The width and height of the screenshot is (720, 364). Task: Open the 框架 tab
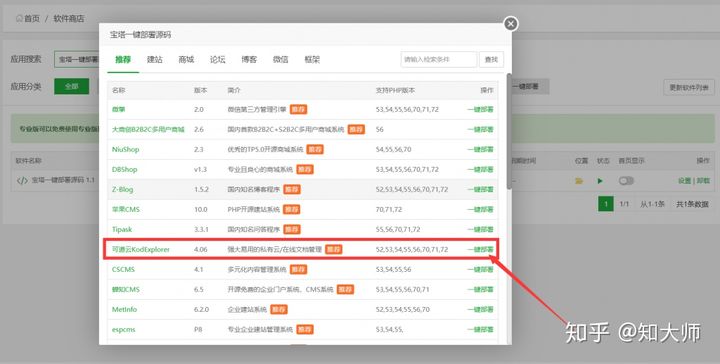point(312,60)
